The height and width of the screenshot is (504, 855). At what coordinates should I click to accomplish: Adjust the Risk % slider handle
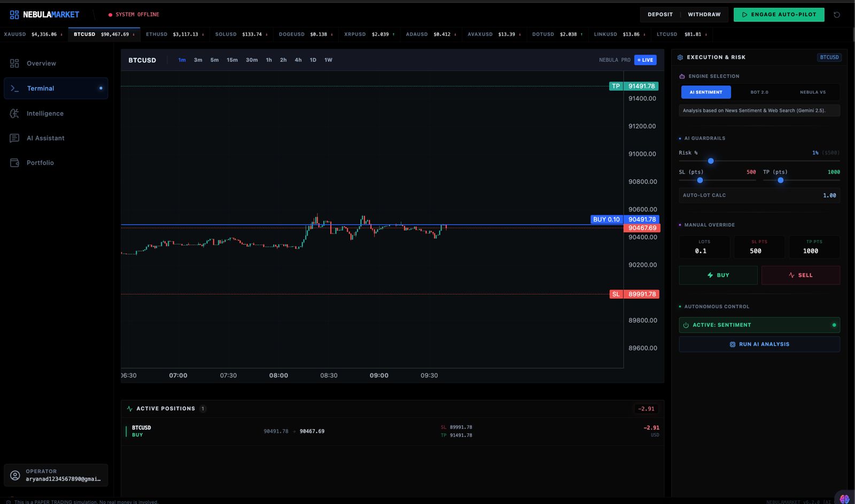711,161
